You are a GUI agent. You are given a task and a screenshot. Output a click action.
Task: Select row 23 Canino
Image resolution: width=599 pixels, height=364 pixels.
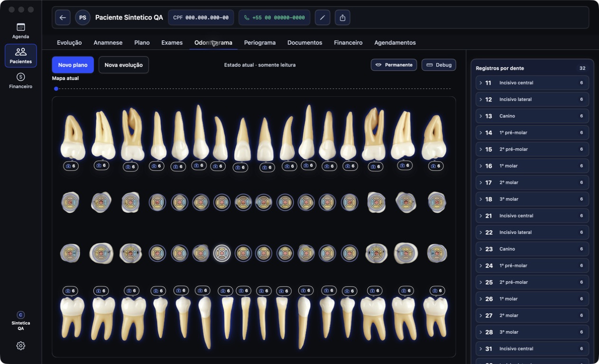click(532, 249)
